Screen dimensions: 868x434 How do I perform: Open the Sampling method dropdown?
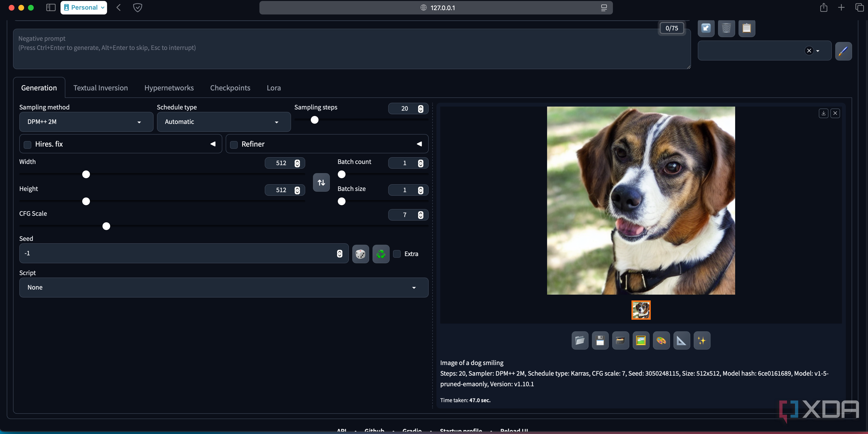click(x=86, y=122)
